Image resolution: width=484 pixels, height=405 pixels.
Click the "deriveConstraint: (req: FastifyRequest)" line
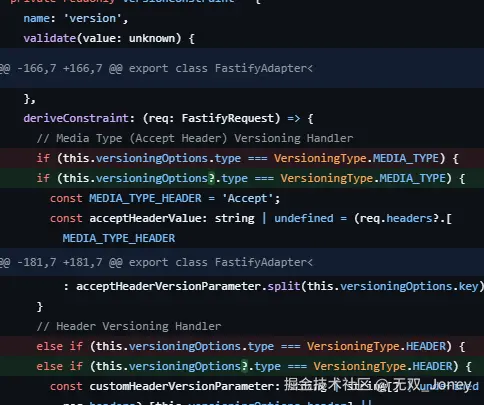point(168,118)
